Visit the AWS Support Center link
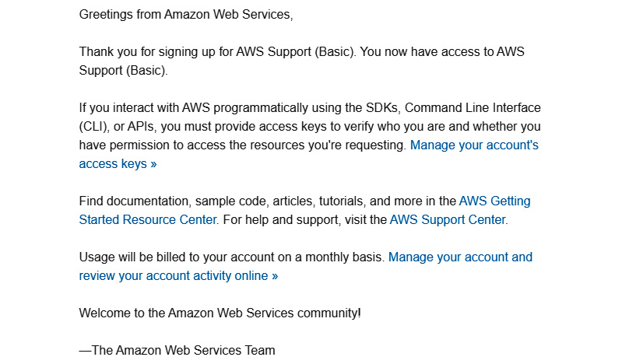Screen dimensions: 622x364 448,219
